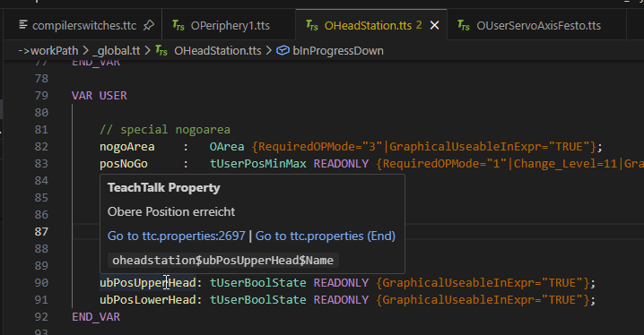Click the TTS icon on OUserServoAxisFesto.tts tab

pos(464,25)
